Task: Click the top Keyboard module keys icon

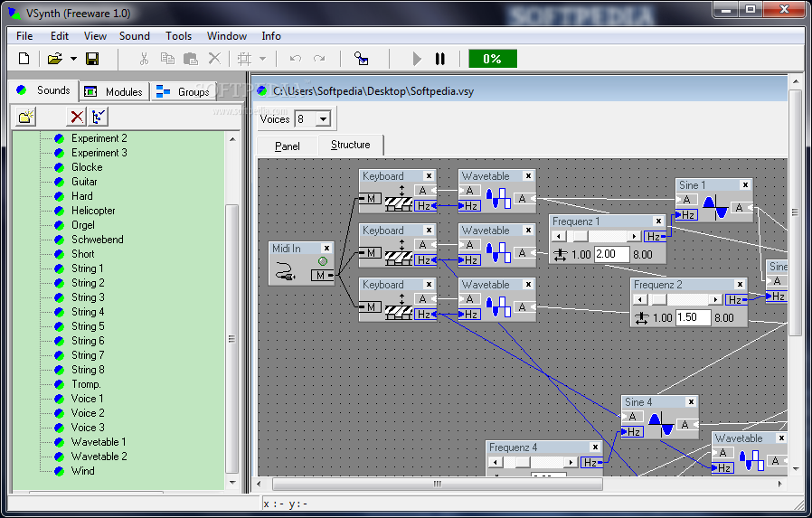Action: [399, 204]
